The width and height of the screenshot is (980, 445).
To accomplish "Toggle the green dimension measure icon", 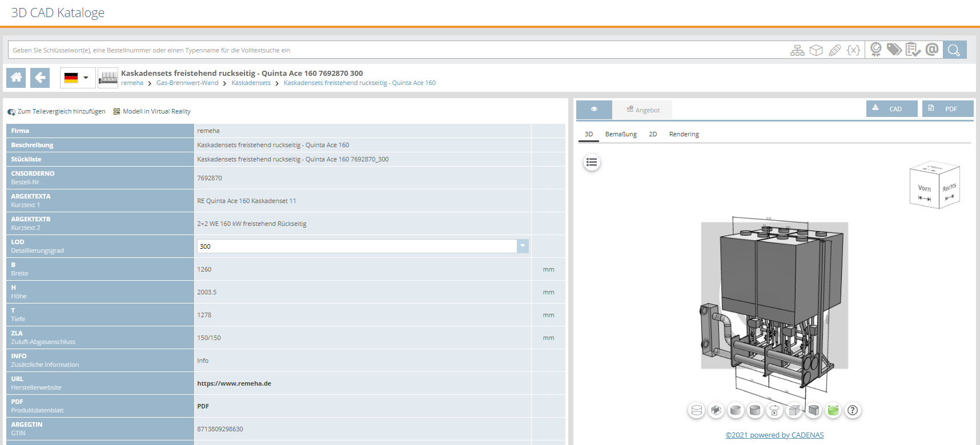I will click(833, 410).
